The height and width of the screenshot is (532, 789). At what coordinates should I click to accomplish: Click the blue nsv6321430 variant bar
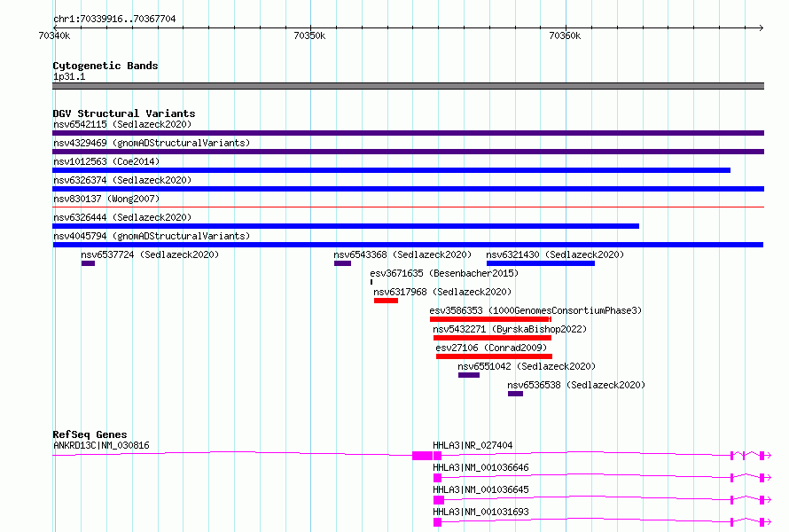click(x=541, y=263)
